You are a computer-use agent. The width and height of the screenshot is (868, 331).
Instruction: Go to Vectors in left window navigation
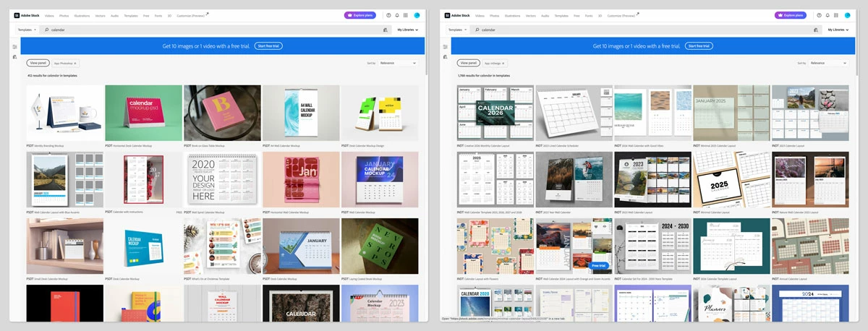coord(101,15)
